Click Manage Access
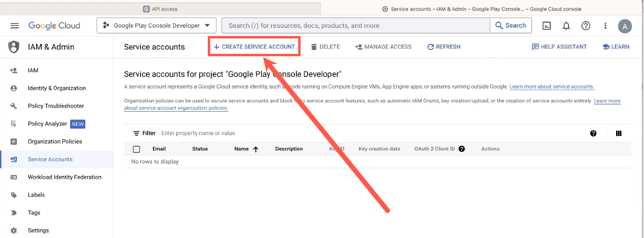Viewport: 644px width, 238px height. click(x=383, y=47)
